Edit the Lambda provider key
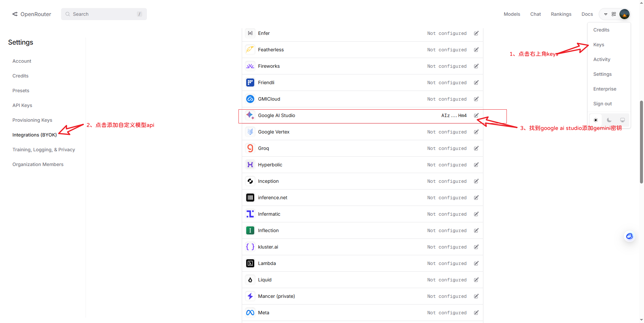 pyautogui.click(x=476, y=263)
